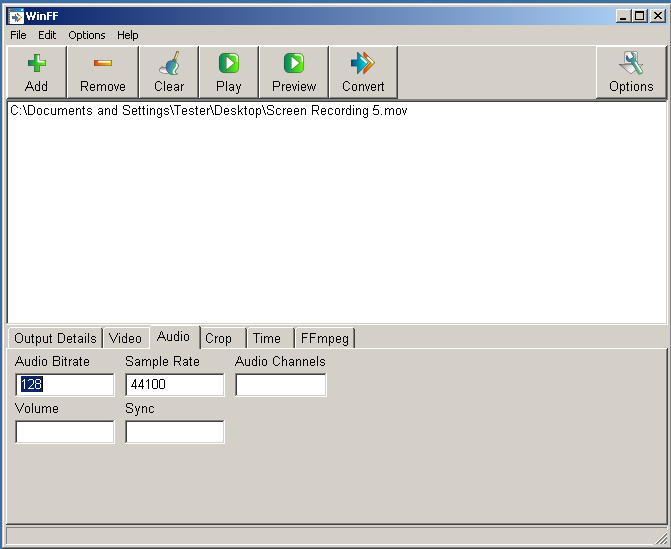Show the FFmpeg tab
The height and width of the screenshot is (549, 671).
pyautogui.click(x=325, y=338)
